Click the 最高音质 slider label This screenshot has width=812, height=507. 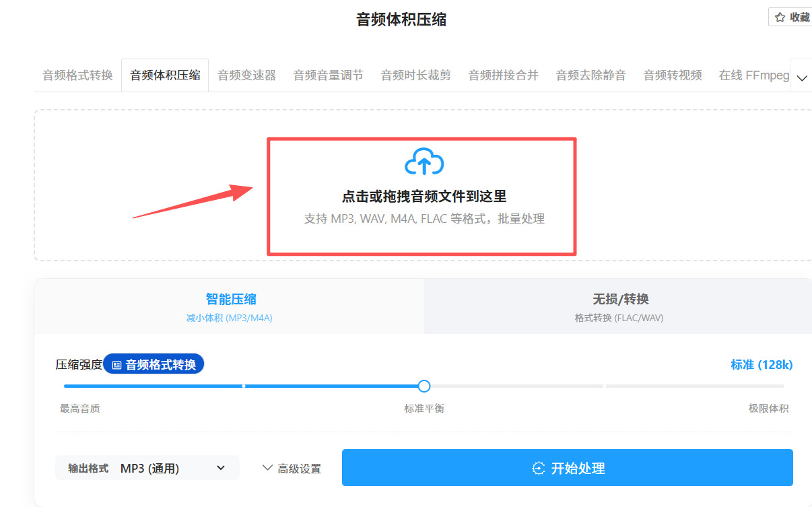click(80, 408)
